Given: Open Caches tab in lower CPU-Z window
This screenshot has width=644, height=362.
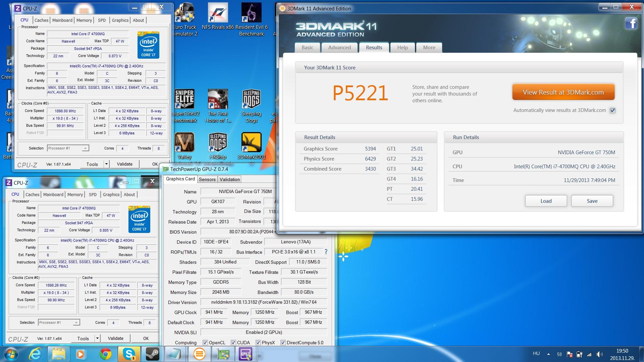Looking at the screenshot, I should pos(33,194).
